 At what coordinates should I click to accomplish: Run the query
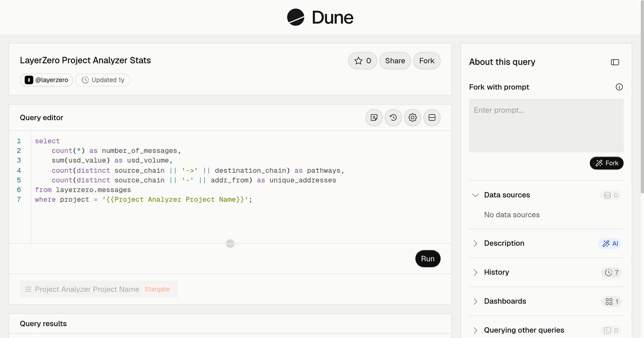coord(428,259)
